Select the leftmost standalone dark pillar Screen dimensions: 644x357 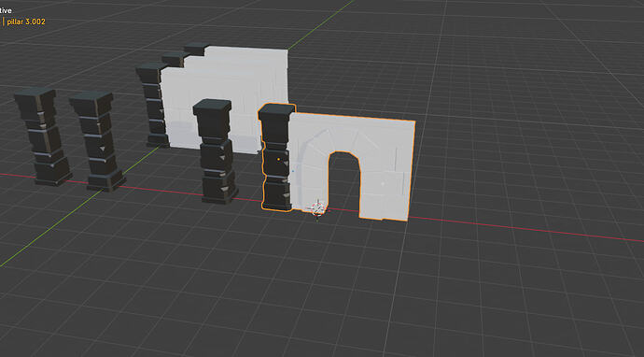click(42, 136)
